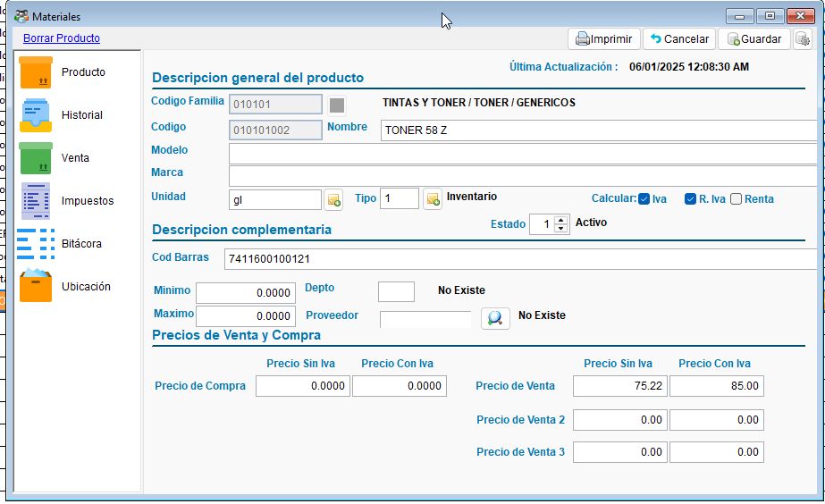Click Precio de Compra sin Iva field
This screenshot has height=504, width=825.
tap(303, 386)
